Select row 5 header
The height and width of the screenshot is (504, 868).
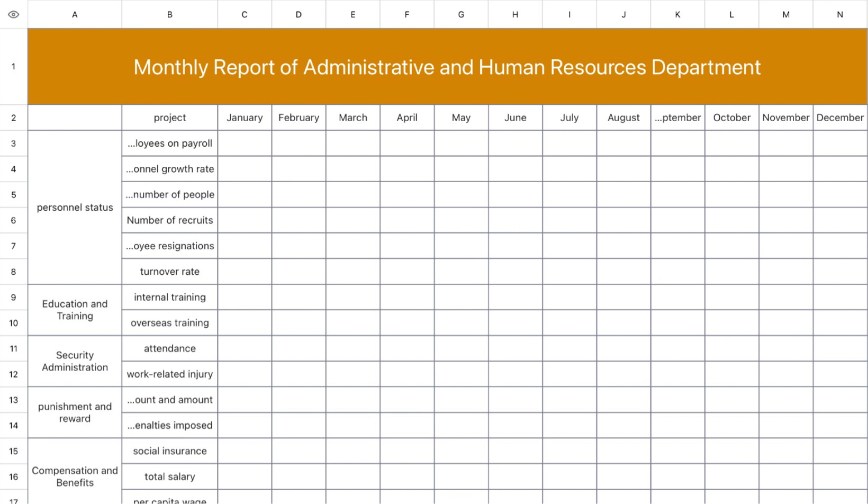click(14, 195)
